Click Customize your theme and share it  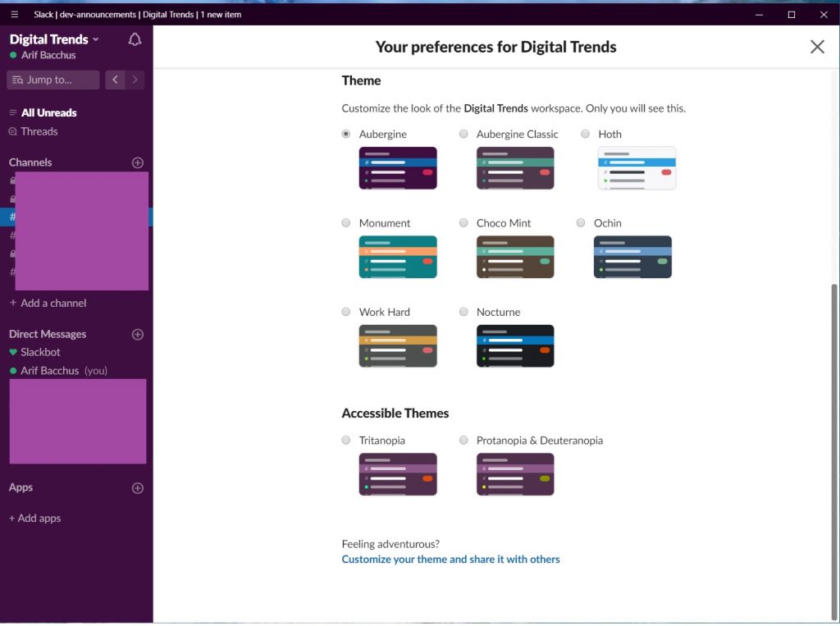click(450, 559)
